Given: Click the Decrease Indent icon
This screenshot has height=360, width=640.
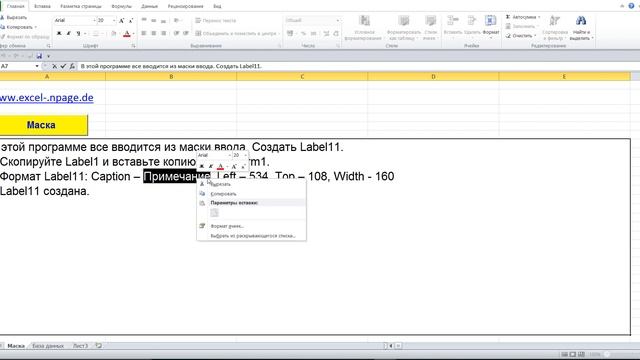Looking at the screenshot, I should pos(176,33).
